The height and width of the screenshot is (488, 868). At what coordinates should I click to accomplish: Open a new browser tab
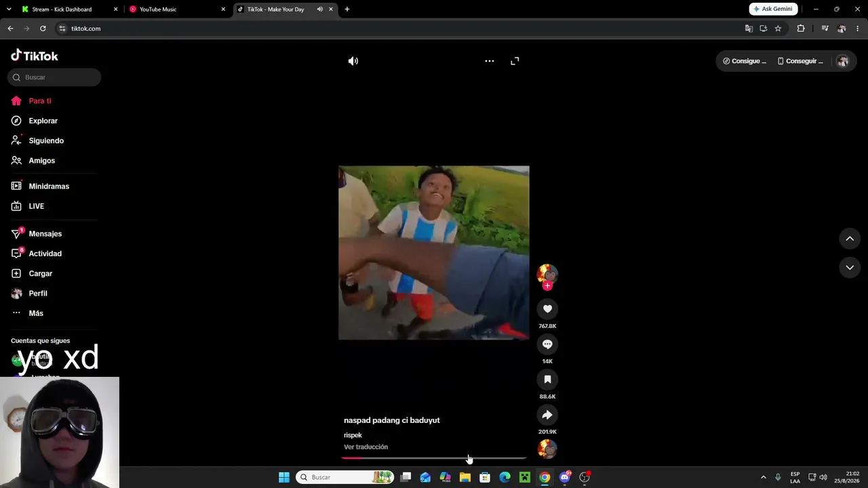(347, 9)
